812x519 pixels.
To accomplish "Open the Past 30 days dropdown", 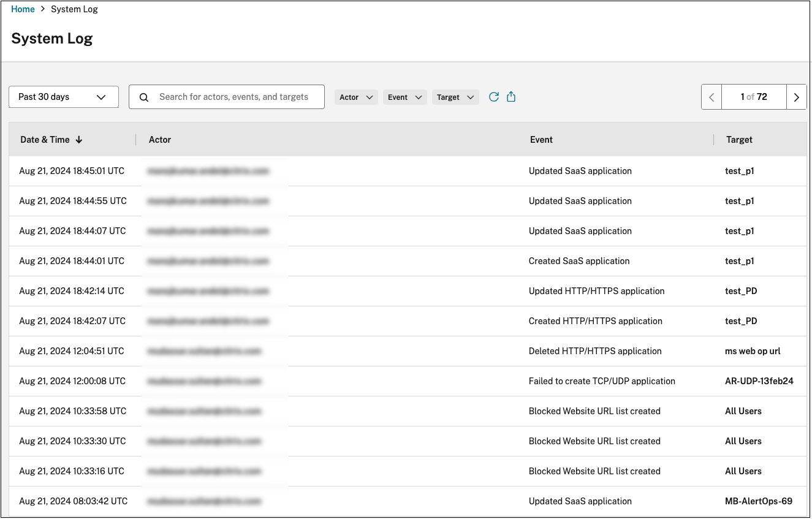I will tap(64, 97).
